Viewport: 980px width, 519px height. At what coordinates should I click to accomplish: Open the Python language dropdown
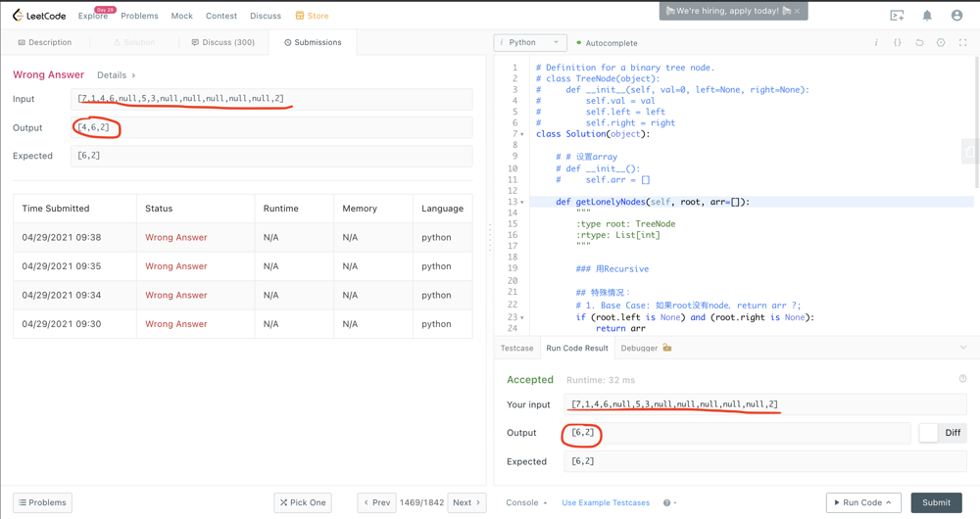pos(530,42)
